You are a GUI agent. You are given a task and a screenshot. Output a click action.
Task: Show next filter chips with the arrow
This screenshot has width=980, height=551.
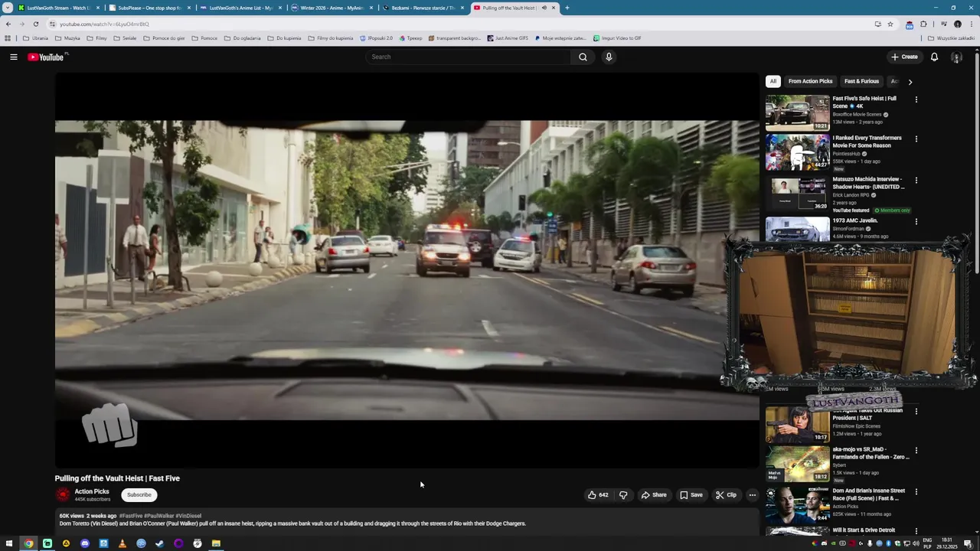(910, 81)
